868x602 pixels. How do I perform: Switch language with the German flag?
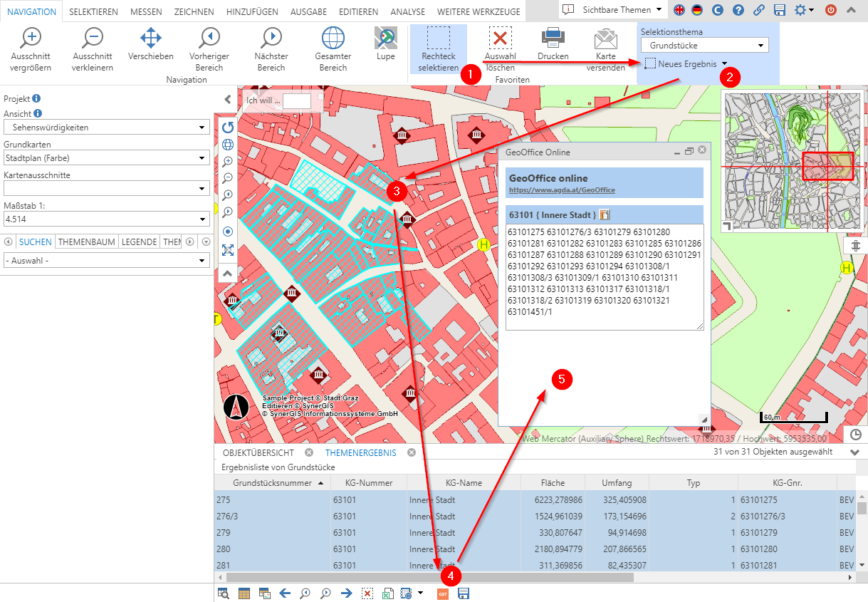click(699, 10)
